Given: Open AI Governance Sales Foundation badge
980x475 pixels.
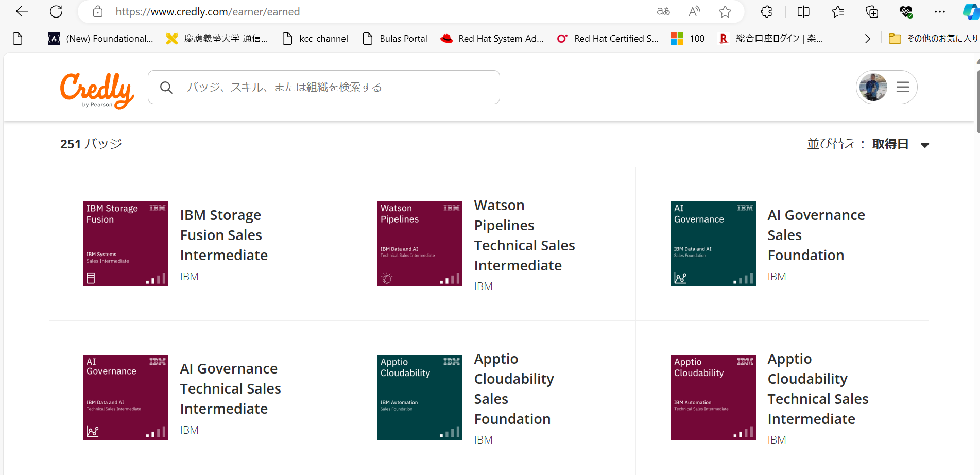Looking at the screenshot, I should 816,234.
